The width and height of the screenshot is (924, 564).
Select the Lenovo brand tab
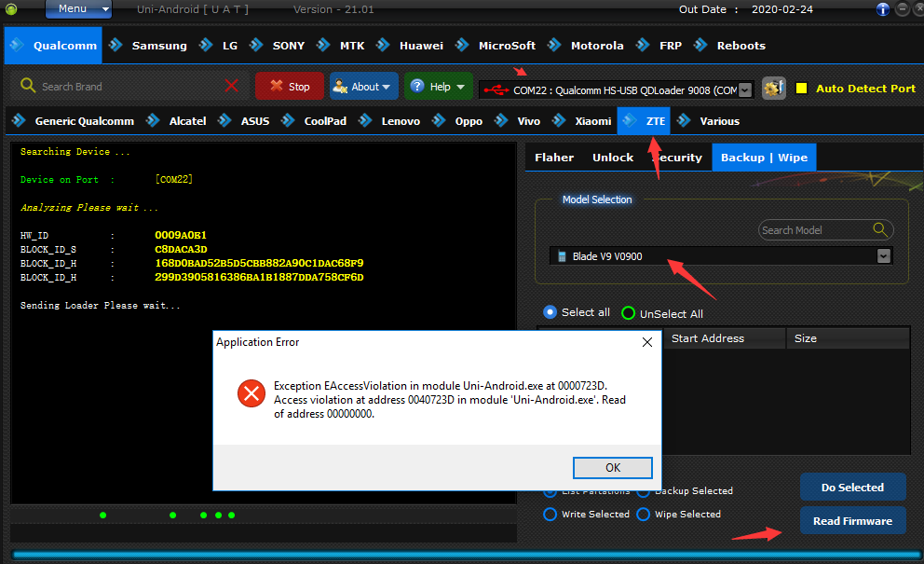click(389, 121)
